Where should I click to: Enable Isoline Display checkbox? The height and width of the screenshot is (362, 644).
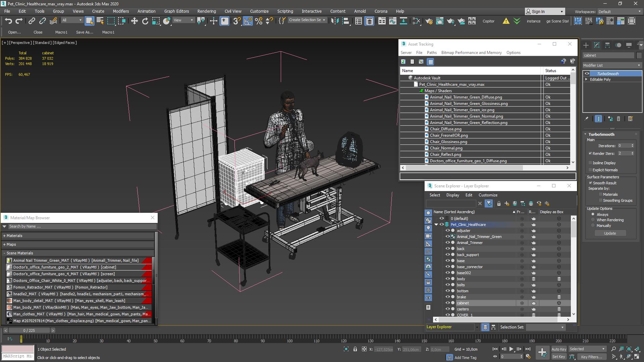click(x=590, y=163)
